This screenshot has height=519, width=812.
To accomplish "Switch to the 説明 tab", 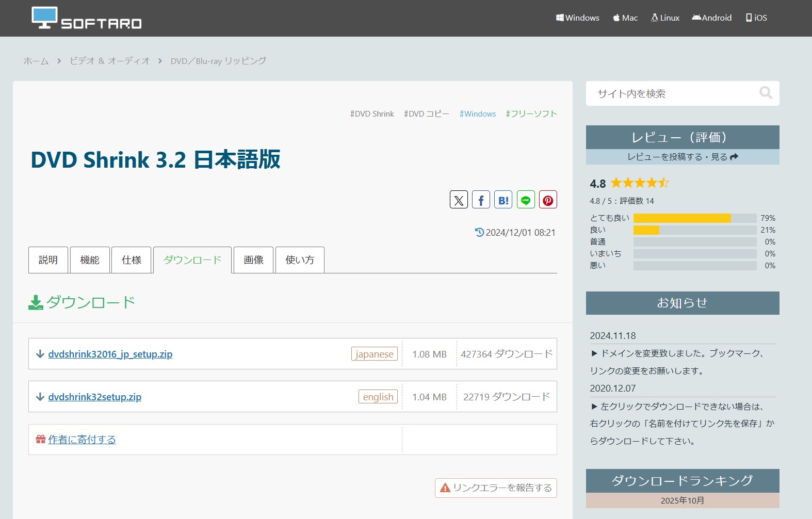I will pos(48,260).
